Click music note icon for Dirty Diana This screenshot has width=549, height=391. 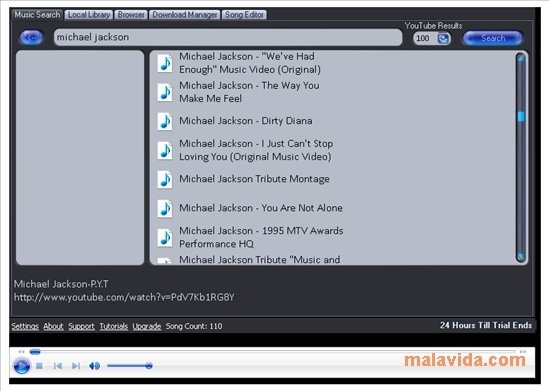[x=165, y=121]
